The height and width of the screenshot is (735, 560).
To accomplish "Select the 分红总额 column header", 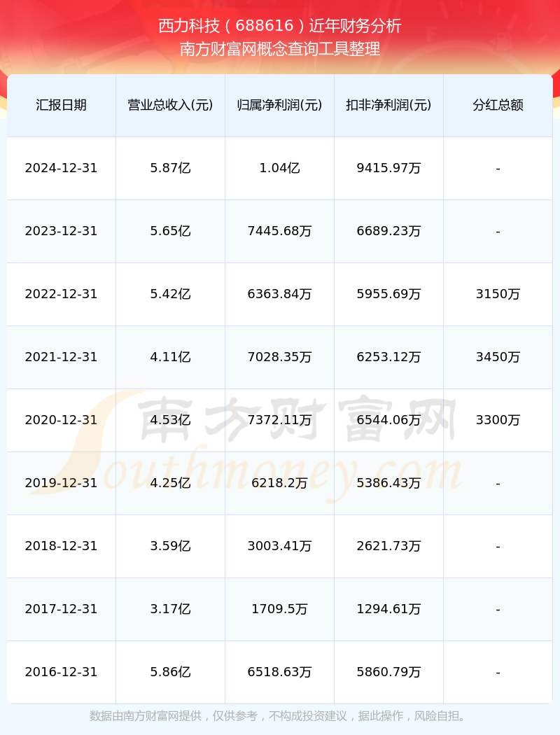I will [x=498, y=105].
